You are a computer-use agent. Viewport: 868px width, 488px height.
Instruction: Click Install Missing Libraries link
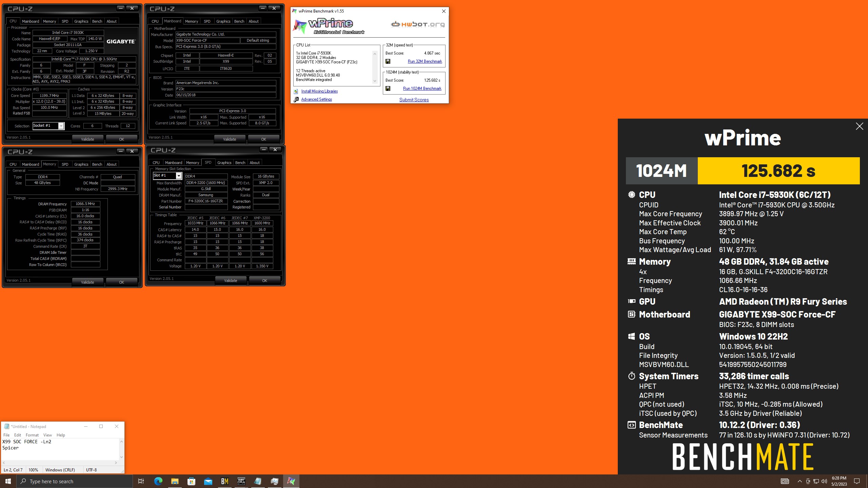point(319,91)
